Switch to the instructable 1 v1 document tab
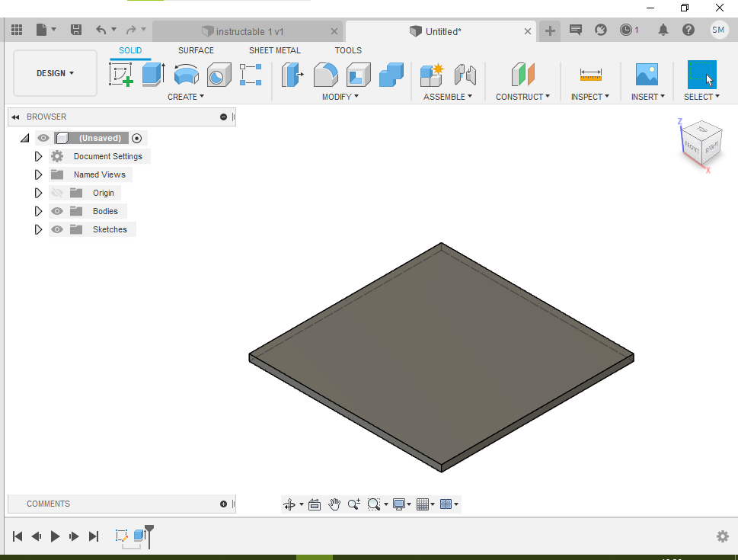738x560 pixels. pyautogui.click(x=249, y=31)
